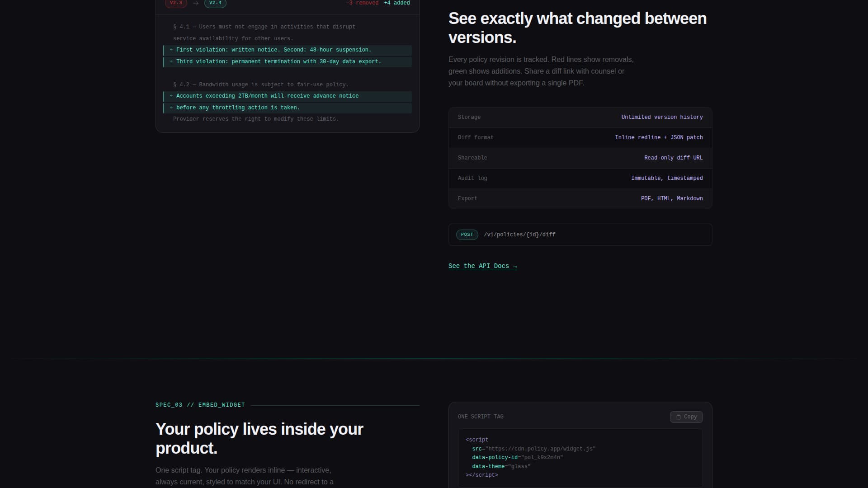868x488 pixels.
Task: Click the V2.4 version badge
Action: (x=215, y=3)
